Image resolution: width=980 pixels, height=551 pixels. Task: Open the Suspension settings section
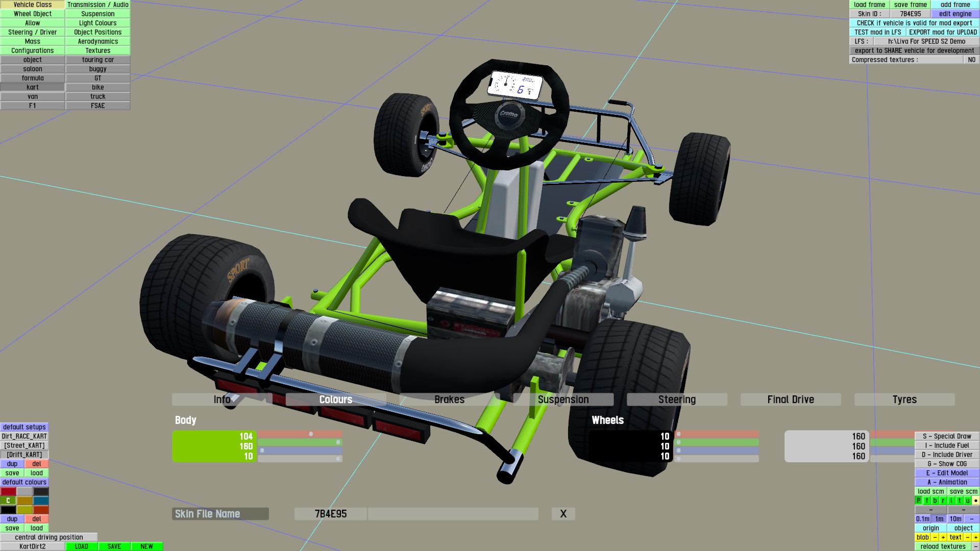point(97,14)
